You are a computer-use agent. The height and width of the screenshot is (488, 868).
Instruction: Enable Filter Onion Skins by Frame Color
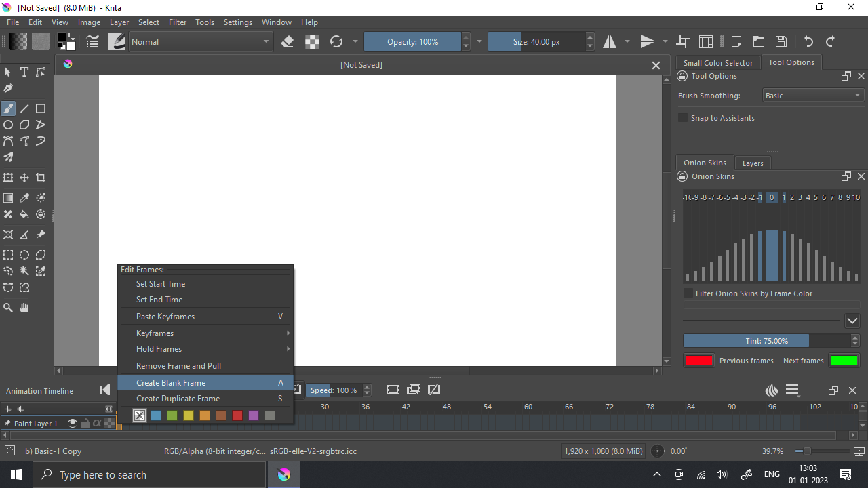688,293
